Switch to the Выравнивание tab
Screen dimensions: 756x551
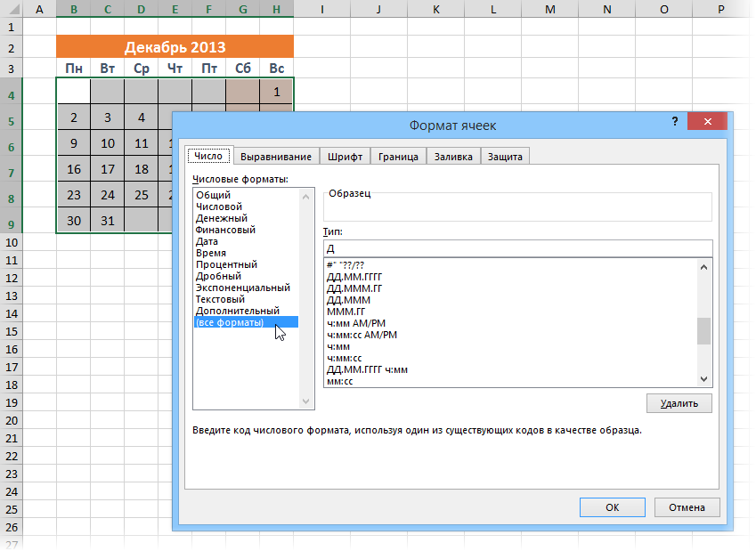pyautogui.click(x=275, y=157)
